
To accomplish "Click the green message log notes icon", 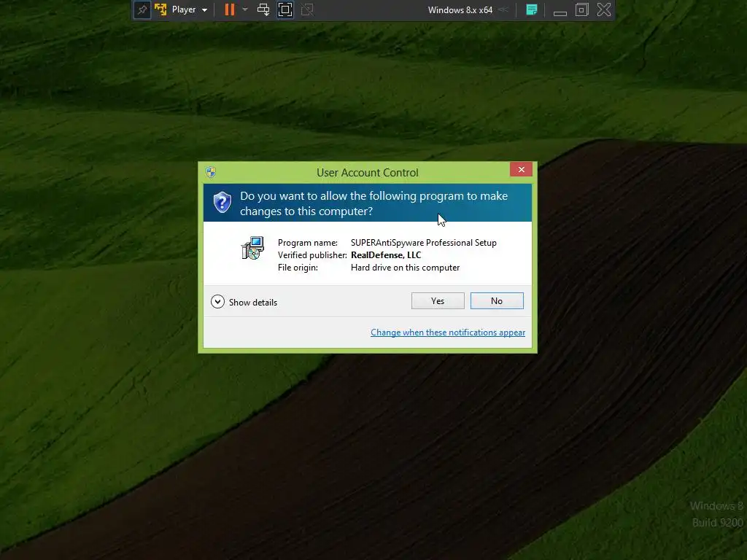I will tap(532, 9).
